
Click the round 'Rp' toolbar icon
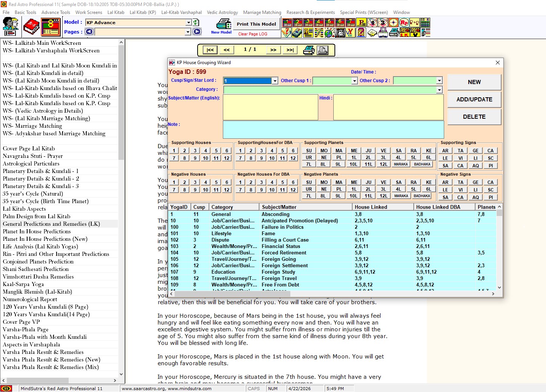(x=404, y=22)
